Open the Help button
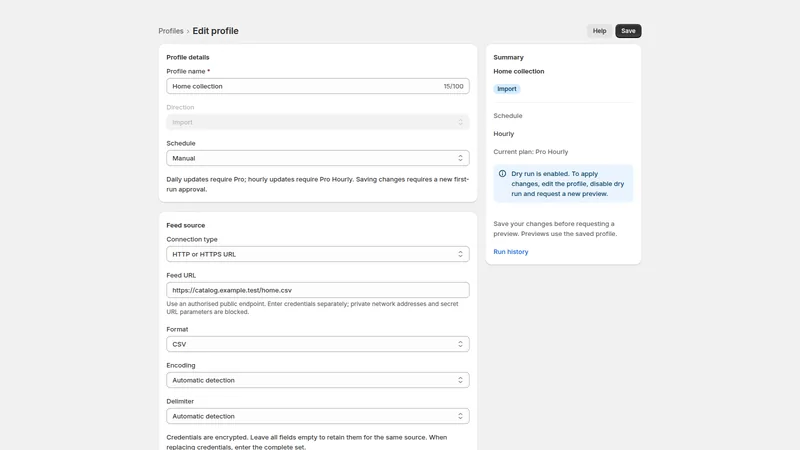This screenshot has width=800, height=450. click(599, 31)
